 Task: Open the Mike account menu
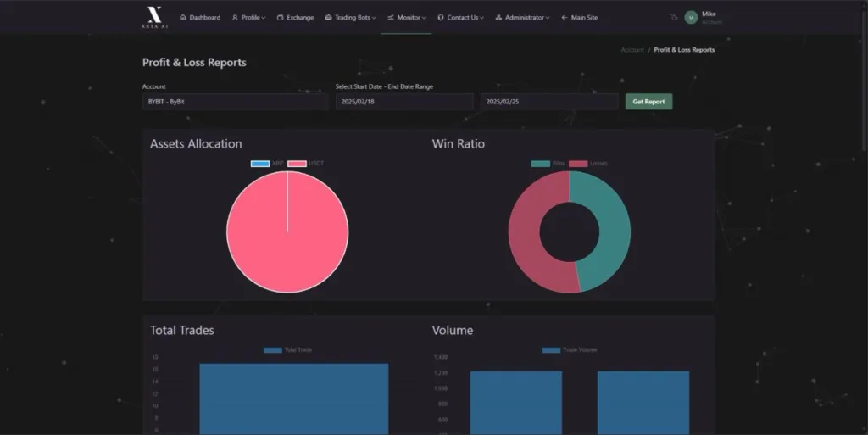[711, 17]
